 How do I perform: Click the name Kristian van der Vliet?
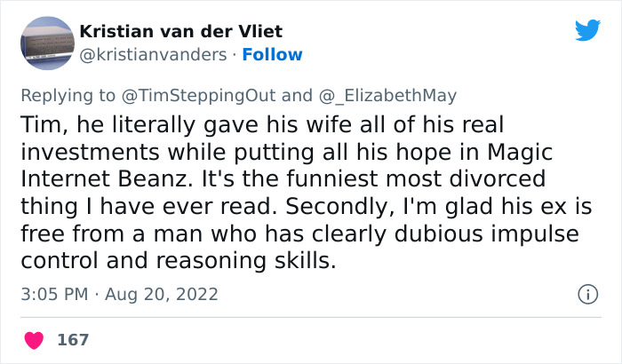[x=181, y=31]
